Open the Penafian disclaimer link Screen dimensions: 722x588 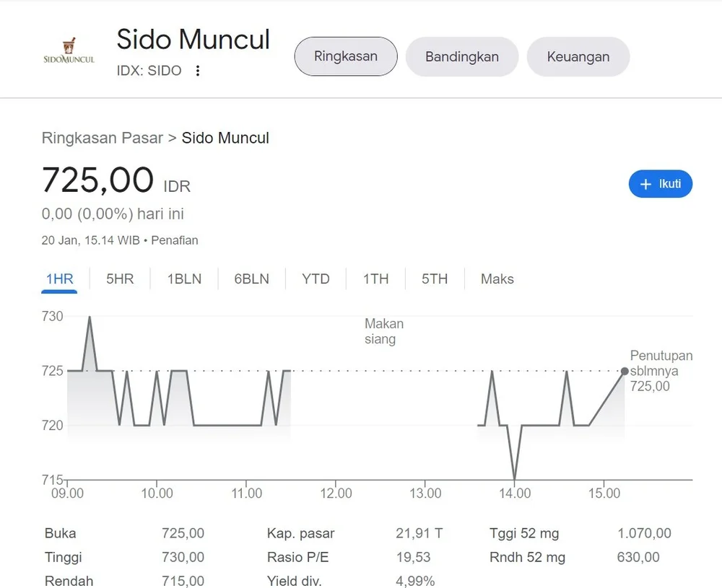click(175, 240)
